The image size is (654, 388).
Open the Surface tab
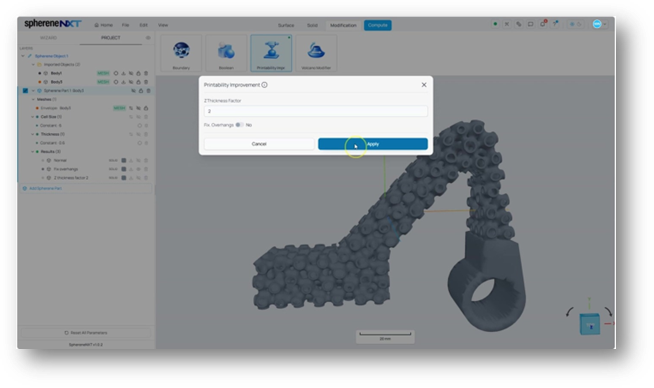286,25
